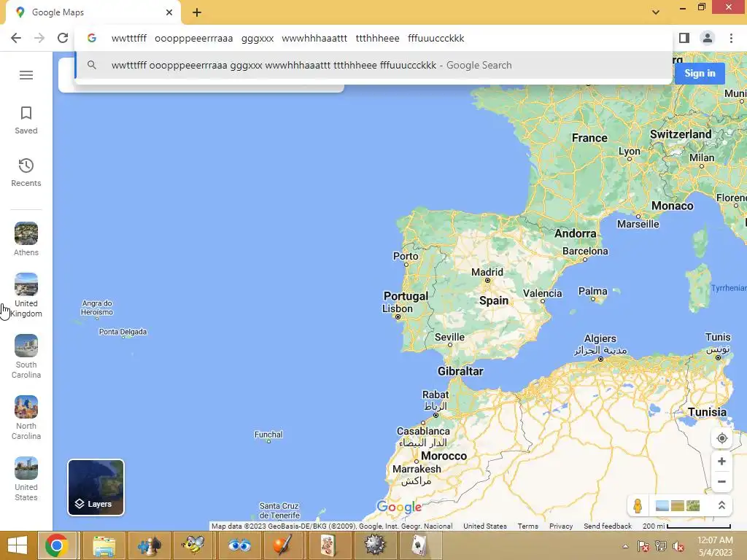Zoom out of the map

(x=721, y=481)
